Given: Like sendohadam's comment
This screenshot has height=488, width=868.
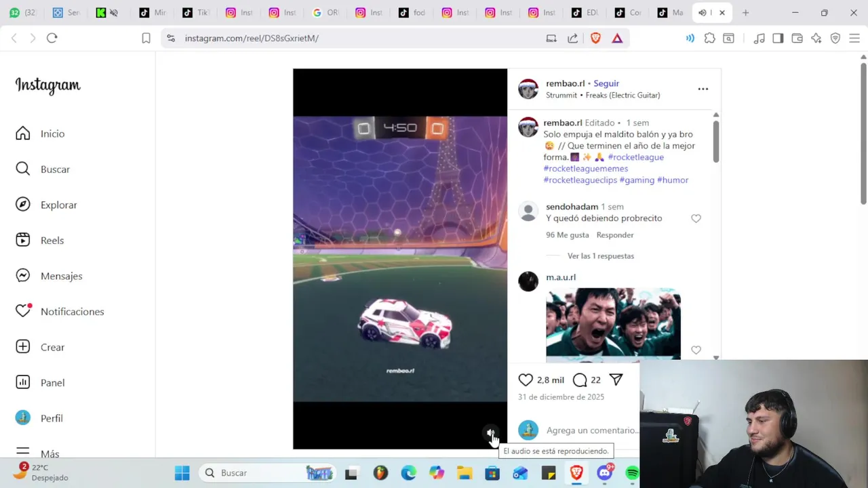Looking at the screenshot, I should (x=696, y=218).
